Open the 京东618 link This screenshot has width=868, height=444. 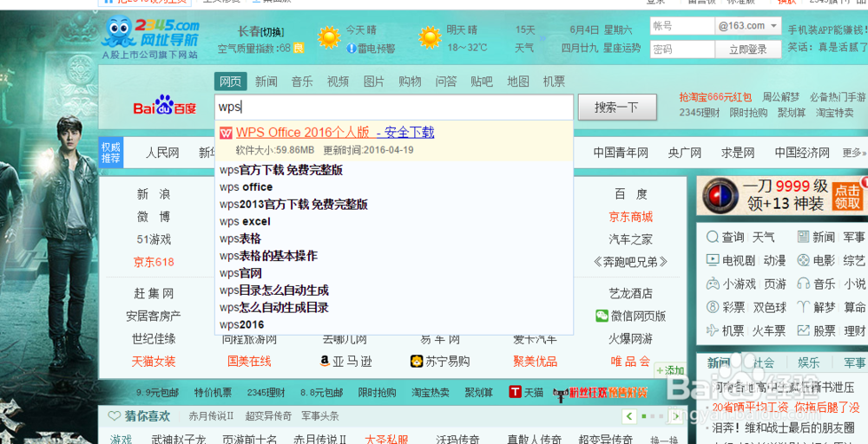pyautogui.click(x=154, y=262)
